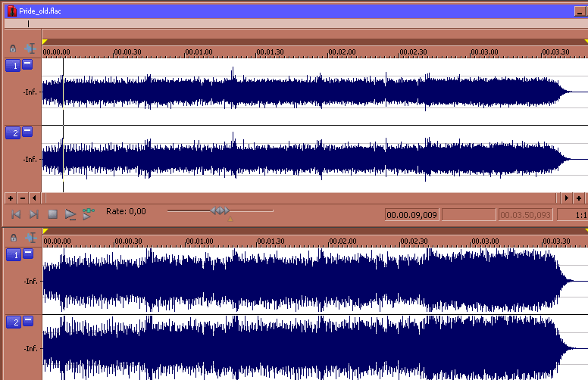Viewport: 588px width, 380px height.
Task: Click the -Inf. label of top channel 1
Action: [x=30, y=92]
